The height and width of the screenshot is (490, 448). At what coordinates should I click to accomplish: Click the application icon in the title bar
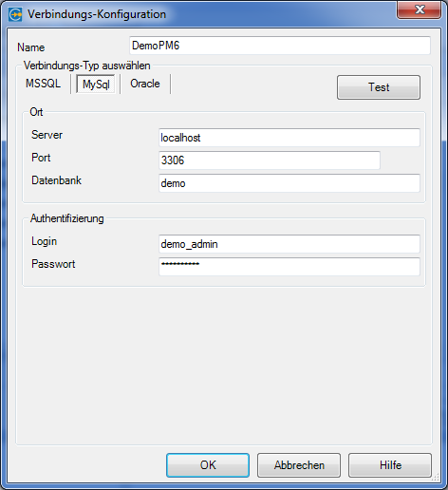point(15,14)
